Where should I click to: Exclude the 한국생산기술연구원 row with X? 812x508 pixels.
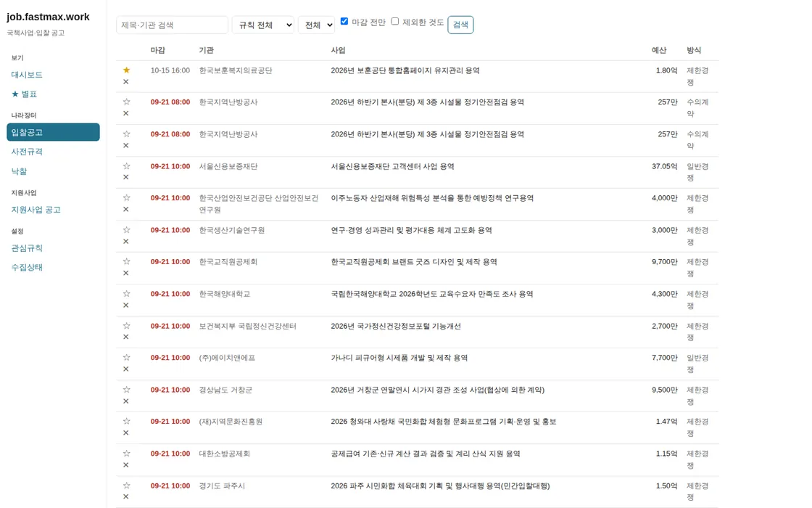click(x=126, y=242)
